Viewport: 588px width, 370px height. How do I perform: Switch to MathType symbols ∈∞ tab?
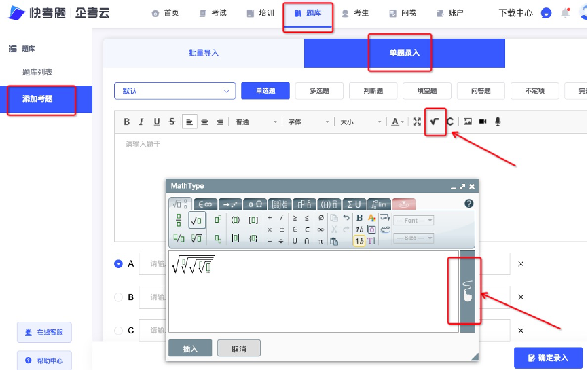click(x=205, y=204)
